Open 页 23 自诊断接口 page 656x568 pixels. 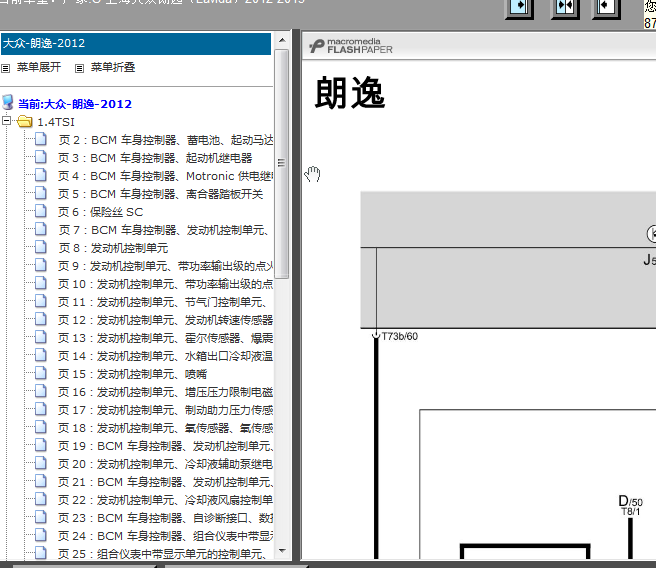[166, 518]
